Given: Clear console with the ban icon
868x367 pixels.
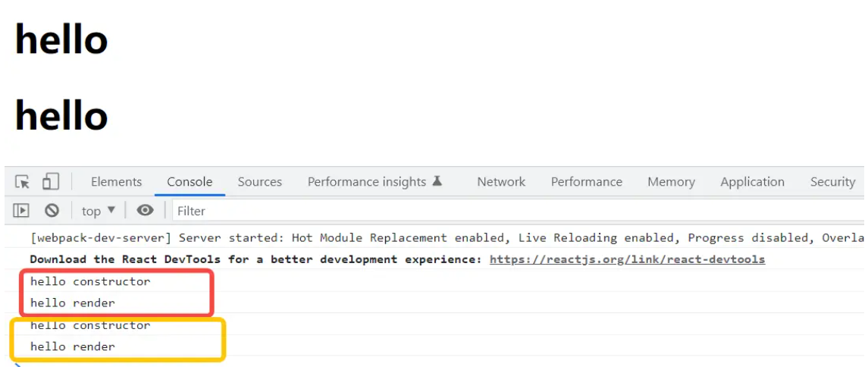Looking at the screenshot, I should click(52, 211).
